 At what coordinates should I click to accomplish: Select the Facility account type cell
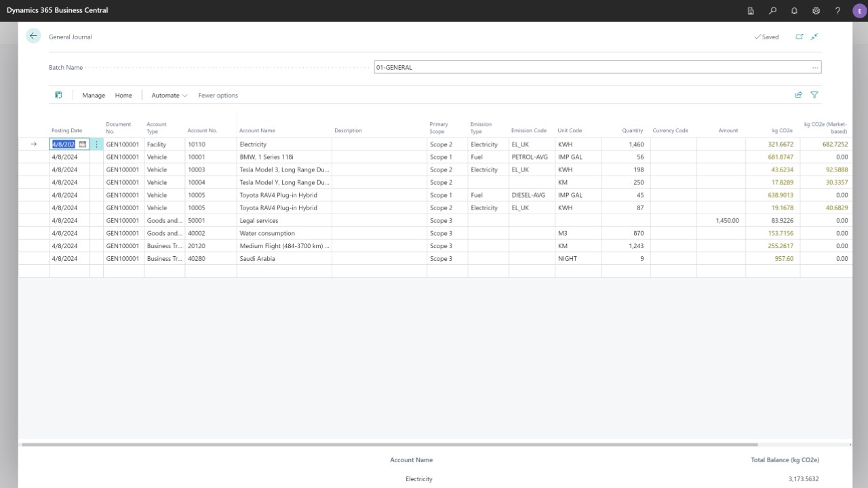[164, 144]
